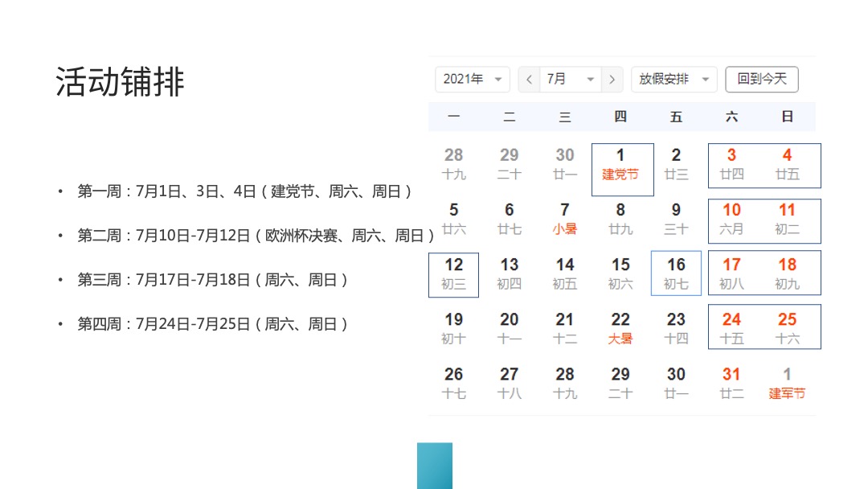Click the 日 Sunday column header
The image size is (868, 489).
click(786, 116)
